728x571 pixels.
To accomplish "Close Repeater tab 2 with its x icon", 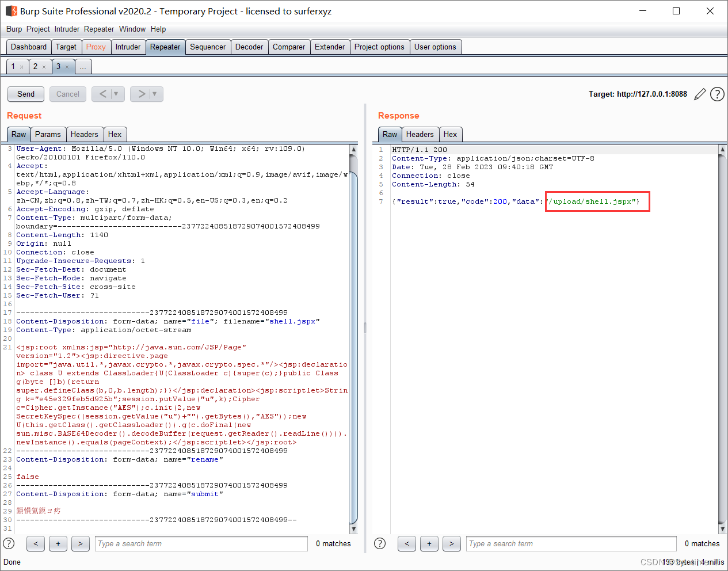I will point(44,67).
